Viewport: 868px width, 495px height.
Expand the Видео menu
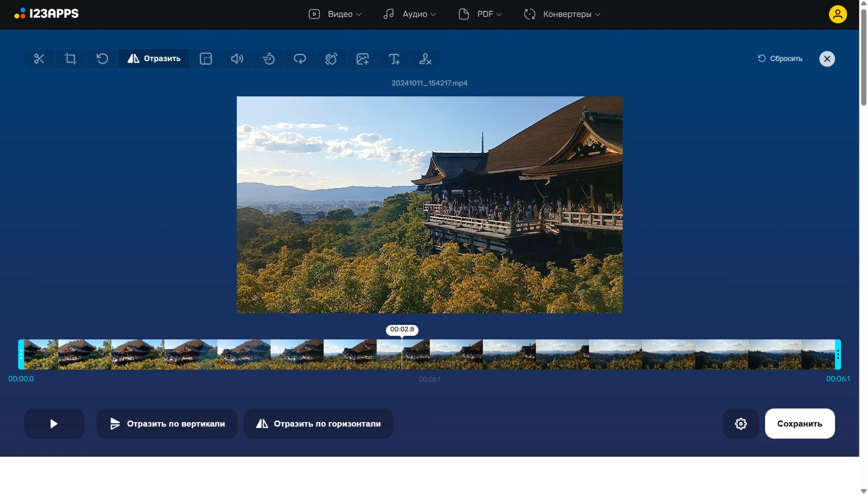point(335,14)
